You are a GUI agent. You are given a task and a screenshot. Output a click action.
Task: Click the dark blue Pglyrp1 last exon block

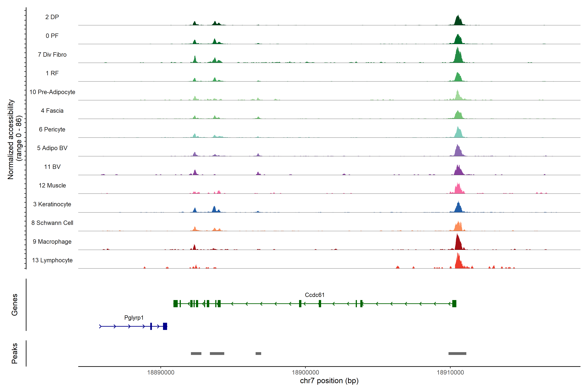(165, 326)
